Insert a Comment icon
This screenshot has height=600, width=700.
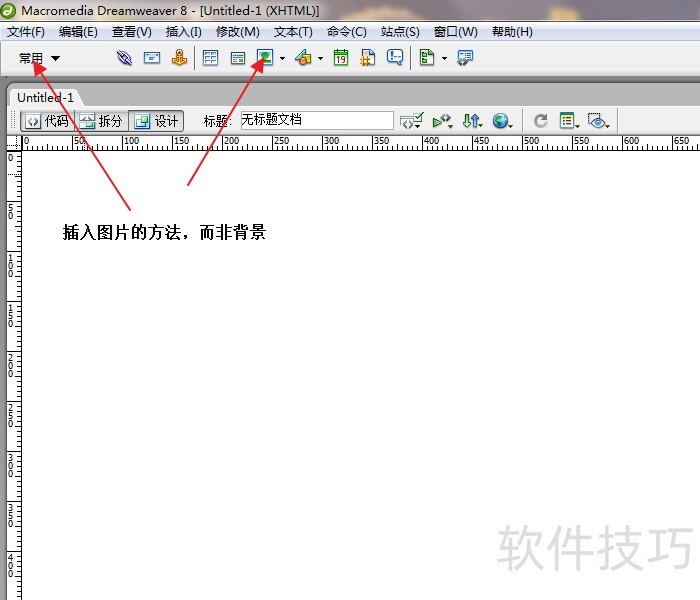395,58
